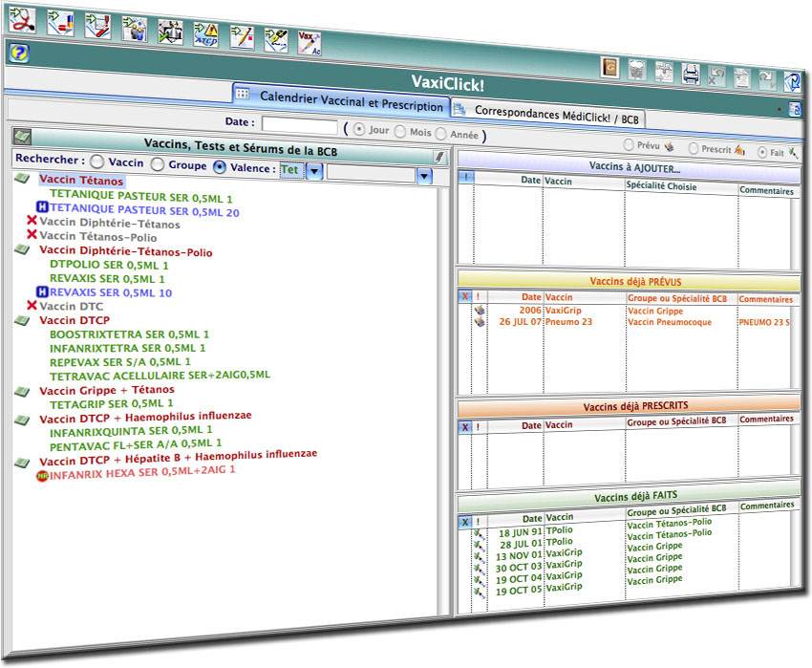Image resolution: width=812 pixels, height=668 pixels.
Task: Click the toolbar icon with red exclamation mark
Action: click(96, 26)
